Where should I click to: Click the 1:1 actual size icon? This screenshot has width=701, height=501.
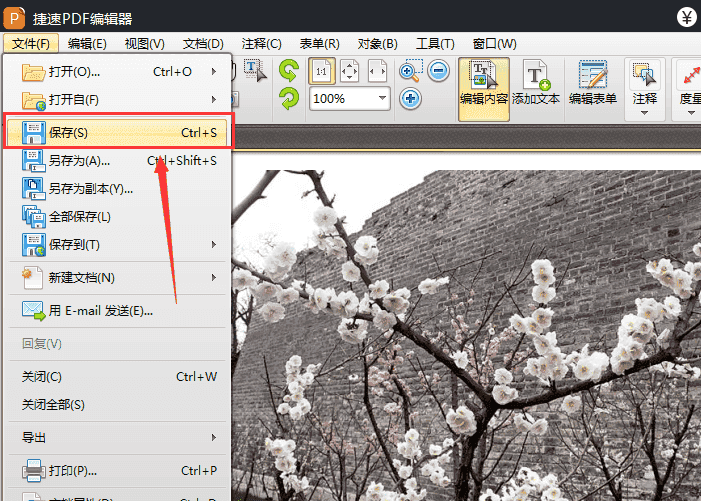coord(321,71)
